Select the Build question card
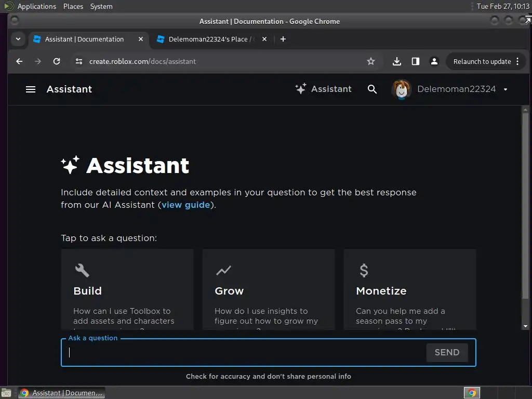 click(128, 289)
